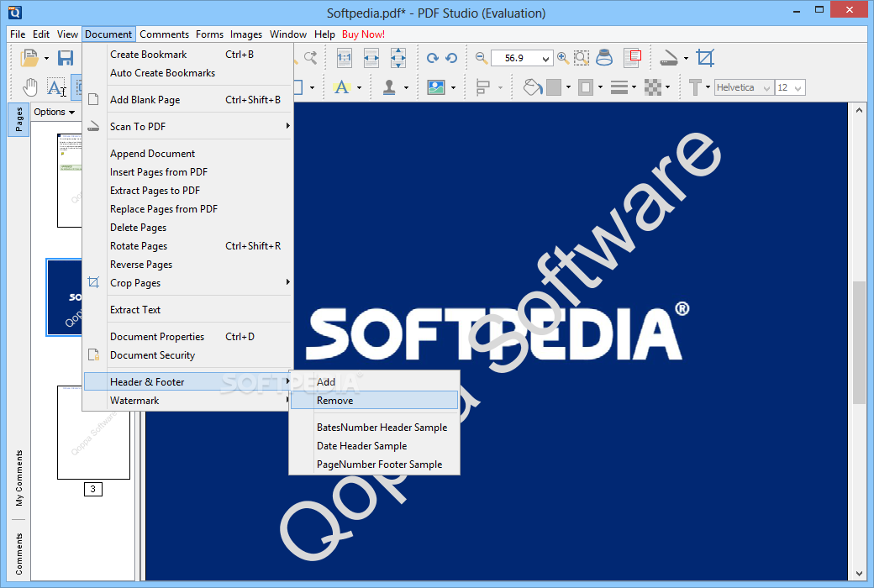Screen dimensions: 874x588
Task: Click the text T tool icon
Action: coord(694,87)
